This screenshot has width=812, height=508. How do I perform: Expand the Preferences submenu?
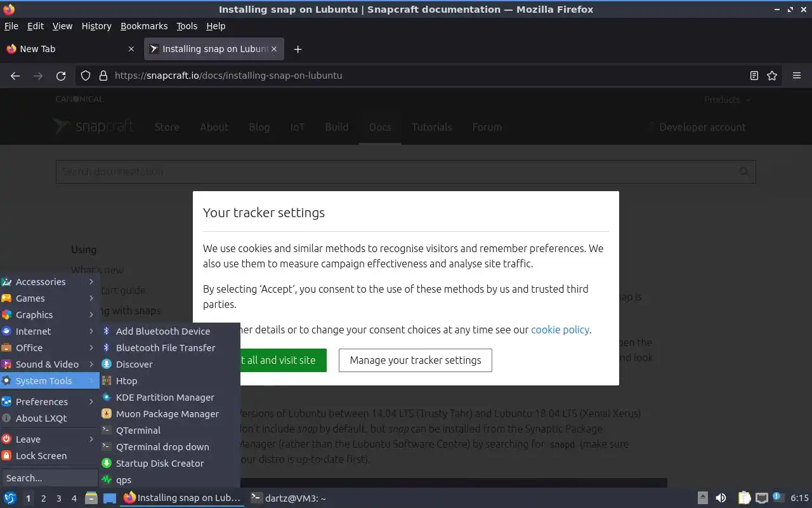(x=49, y=401)
